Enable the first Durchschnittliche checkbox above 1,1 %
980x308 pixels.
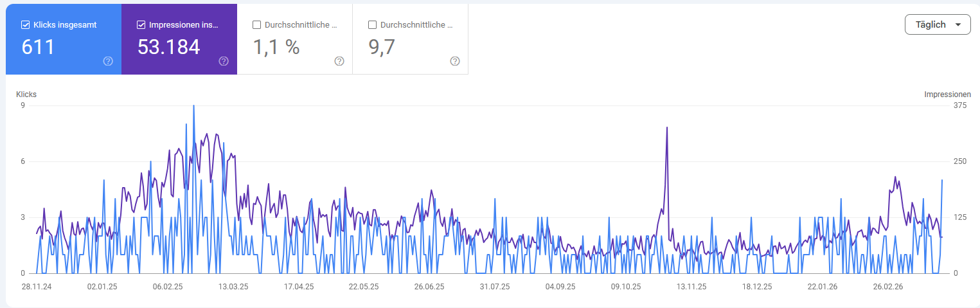[257, 25]
